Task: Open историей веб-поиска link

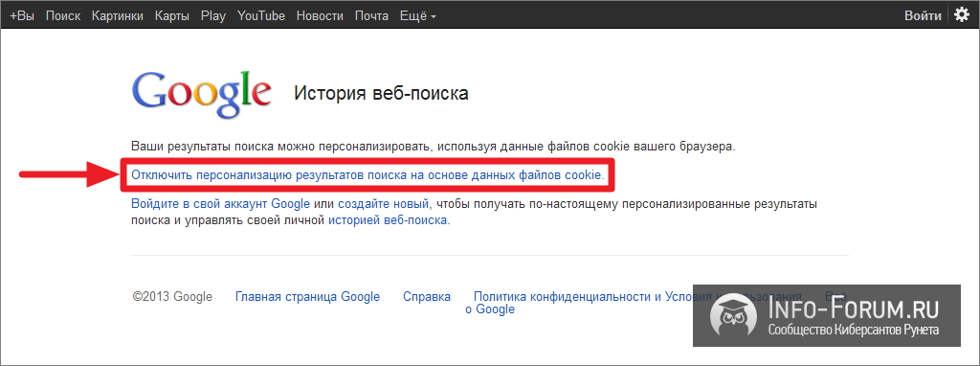Action: click(388, 220)
